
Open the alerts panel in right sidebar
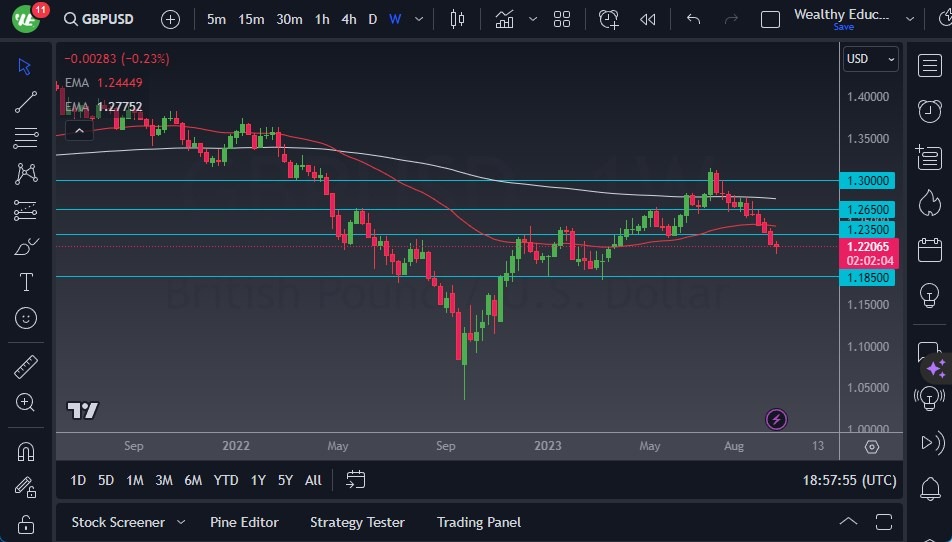pos(929,110)
